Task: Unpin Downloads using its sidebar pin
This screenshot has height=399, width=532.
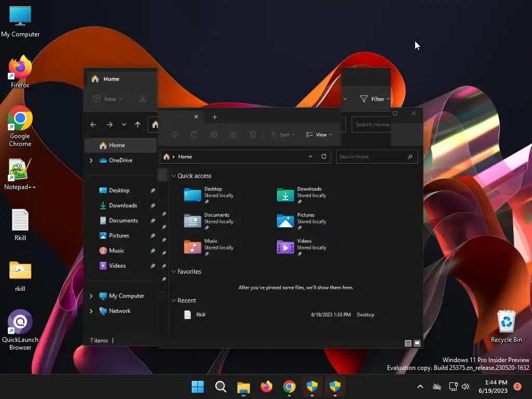Action: [x=153, y=206]
